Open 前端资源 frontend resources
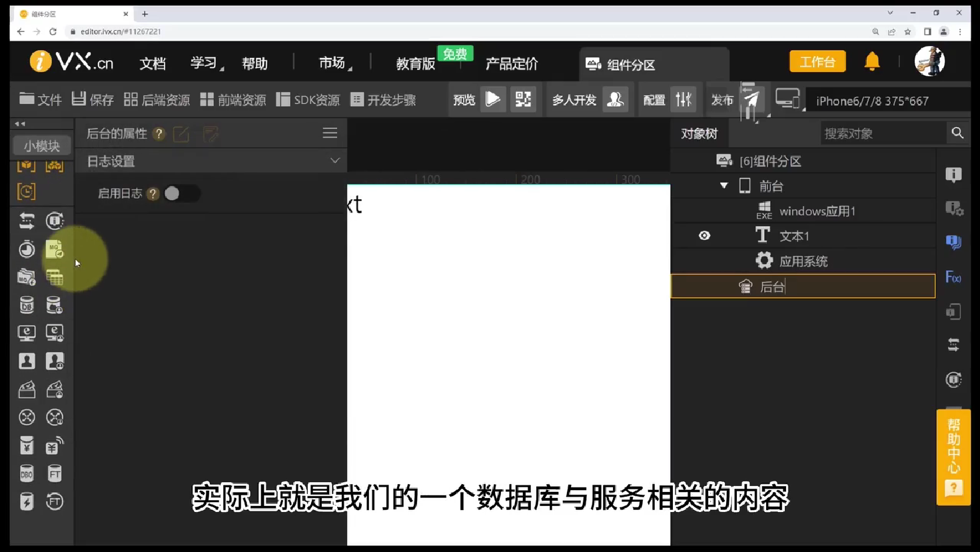The width and height of the screenshot is (980, 552). (233, 100)
